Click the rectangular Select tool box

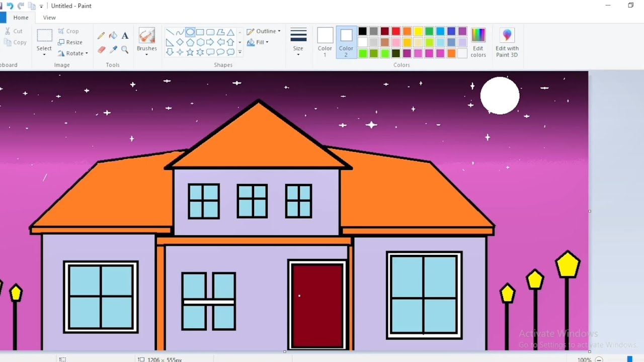44,36
